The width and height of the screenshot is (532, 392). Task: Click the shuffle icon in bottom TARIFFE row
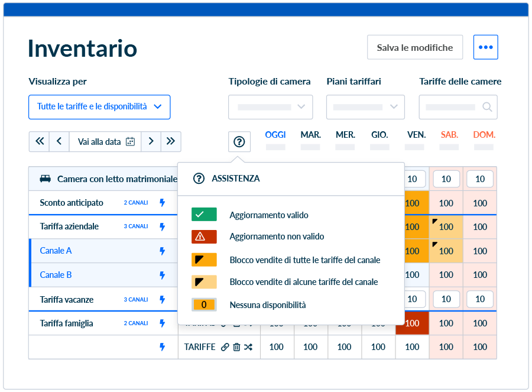[248, 347]
